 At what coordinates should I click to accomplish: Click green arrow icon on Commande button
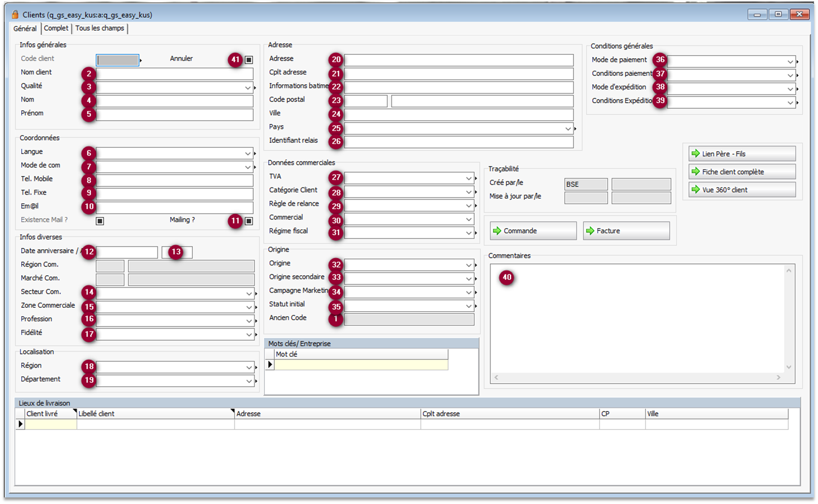pyautogui.click(x=497, y=231)
